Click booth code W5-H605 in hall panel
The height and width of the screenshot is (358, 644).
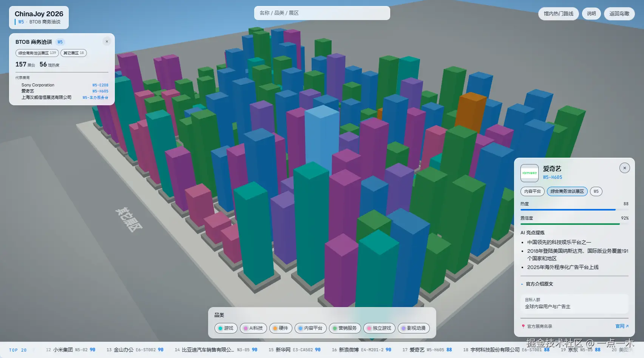[100, 91]
